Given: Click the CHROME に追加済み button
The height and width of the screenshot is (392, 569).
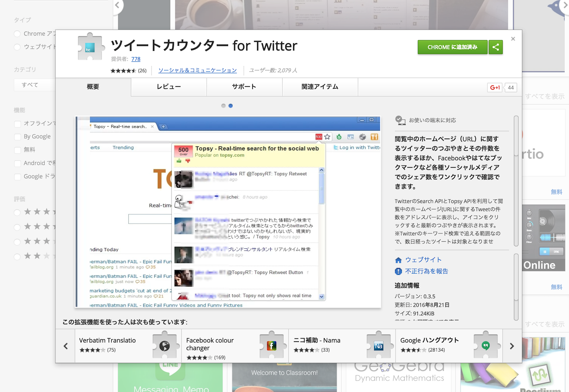Looking at the screenshot, I should pyautogui.click(x=453, y=47).
